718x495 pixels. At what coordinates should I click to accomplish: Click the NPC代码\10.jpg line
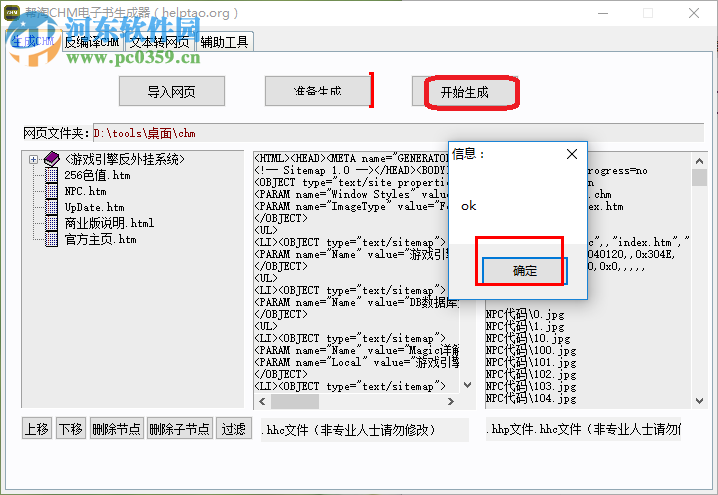[x=528, y=338]
